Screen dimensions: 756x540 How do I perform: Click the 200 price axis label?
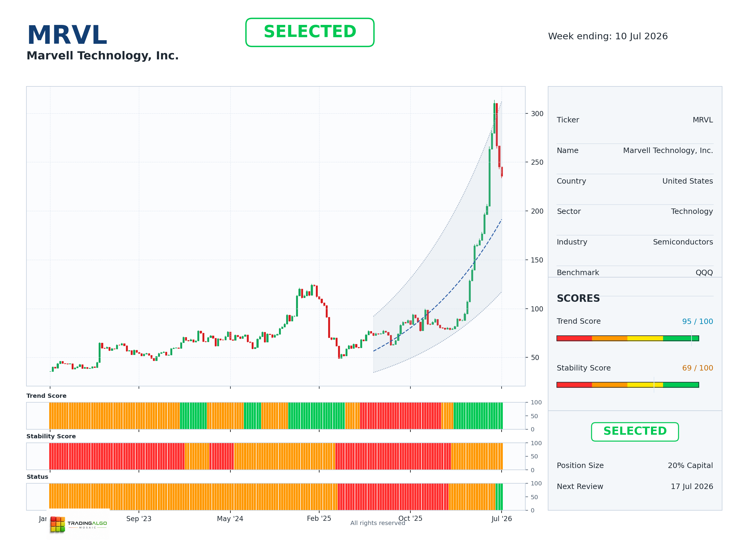[537, 211]
